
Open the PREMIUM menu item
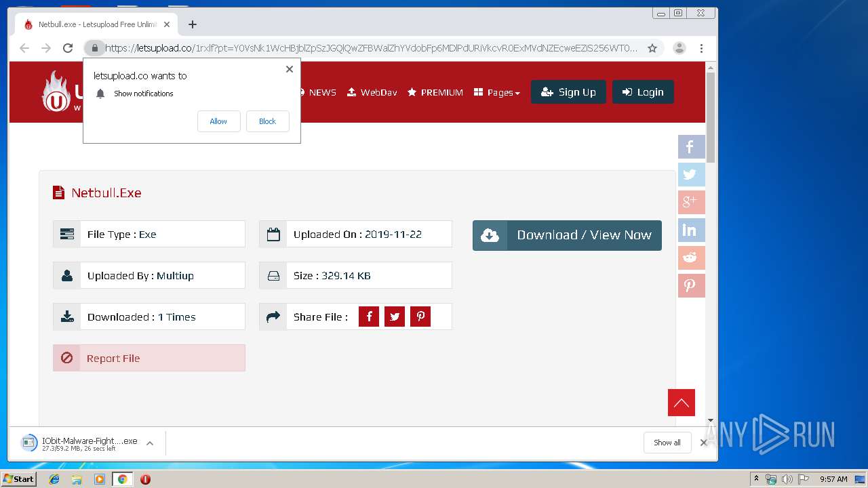click(435, 92)
